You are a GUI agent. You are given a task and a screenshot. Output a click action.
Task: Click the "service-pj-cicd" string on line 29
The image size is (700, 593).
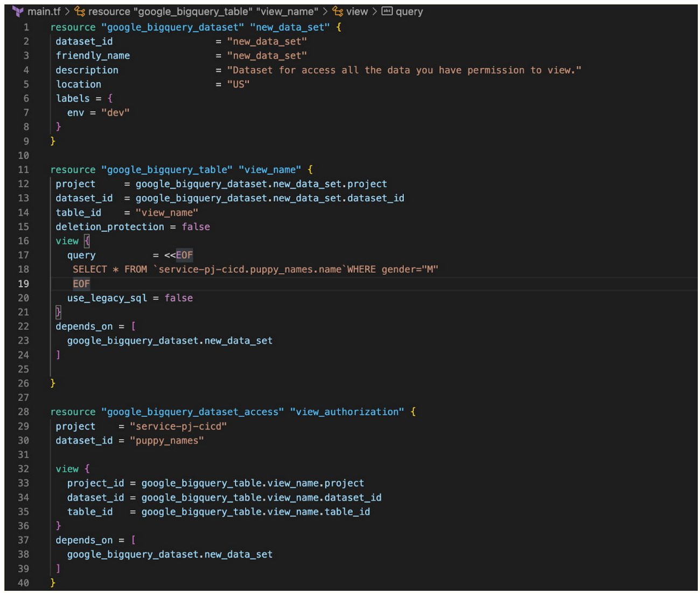pyautogui.click(x=178, y=426)
